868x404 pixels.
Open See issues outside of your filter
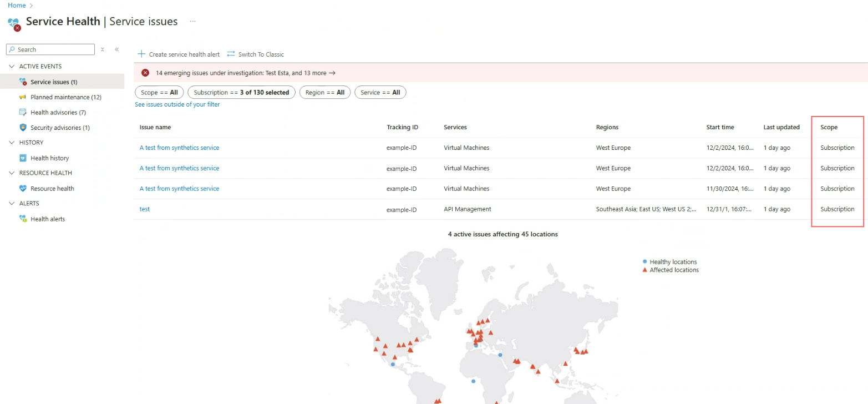point(177,104)
